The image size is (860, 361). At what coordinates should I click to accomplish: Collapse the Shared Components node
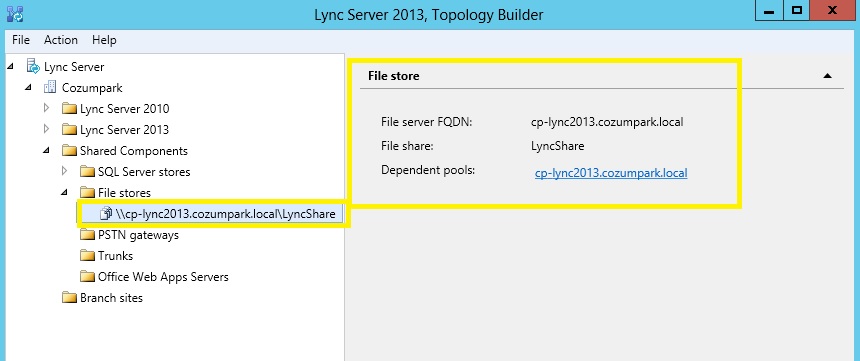[x=47, y=151]
